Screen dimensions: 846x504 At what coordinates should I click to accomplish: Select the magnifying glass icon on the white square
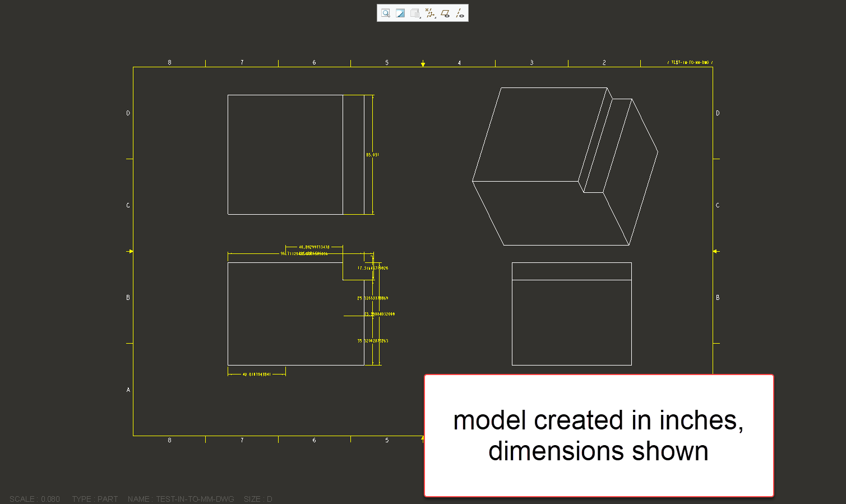coord(385,13)
